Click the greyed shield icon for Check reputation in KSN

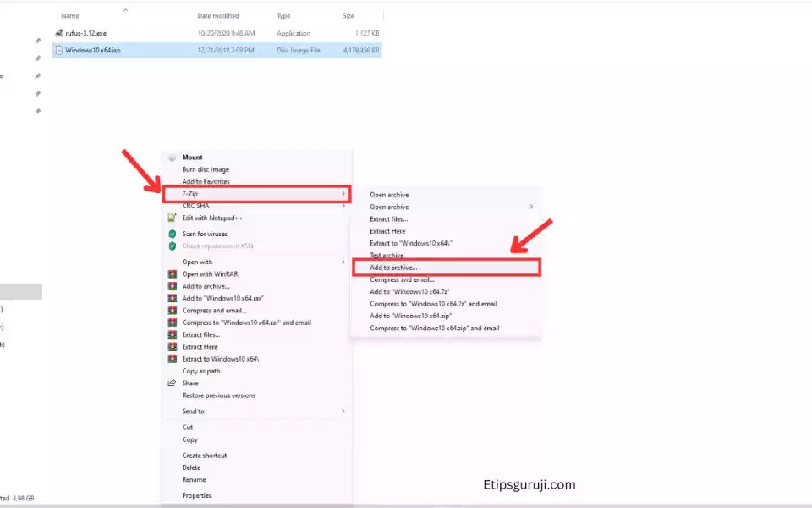[x=173, y=245]
